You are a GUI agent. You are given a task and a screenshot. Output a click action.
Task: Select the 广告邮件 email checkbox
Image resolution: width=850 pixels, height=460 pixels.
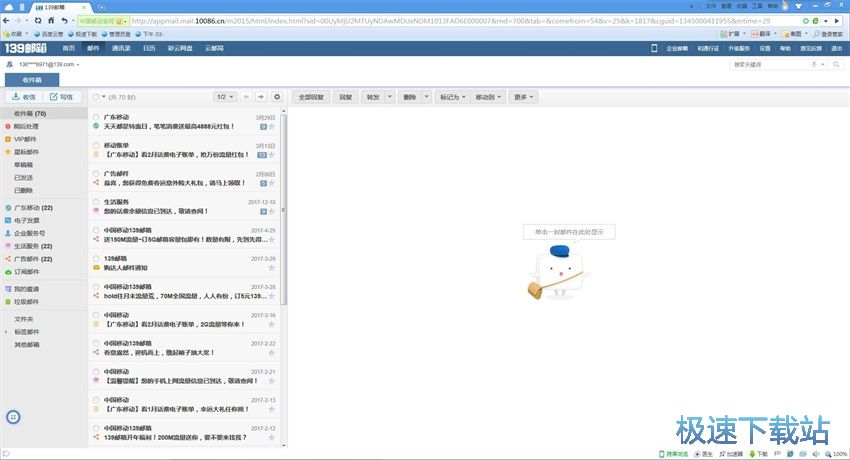coord(96,173)
